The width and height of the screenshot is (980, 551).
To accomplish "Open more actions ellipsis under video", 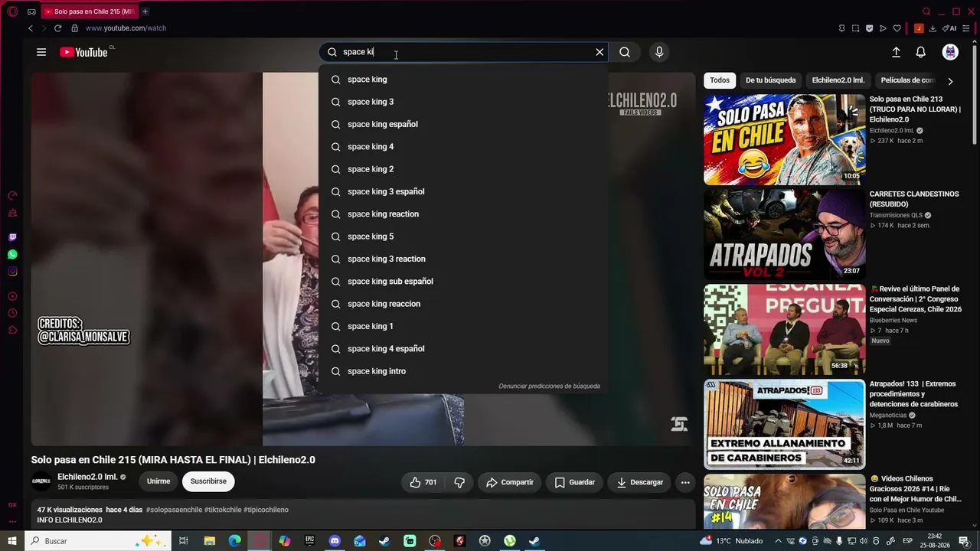I will click(x=685, y=482).
